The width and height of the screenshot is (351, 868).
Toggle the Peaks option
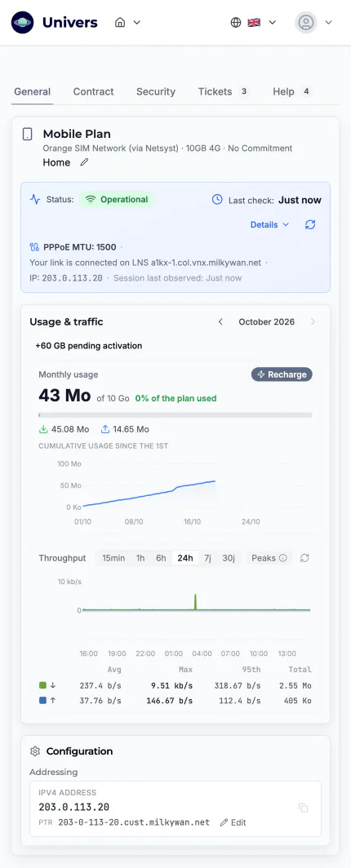pyautogui.click(x=269, y=558)
